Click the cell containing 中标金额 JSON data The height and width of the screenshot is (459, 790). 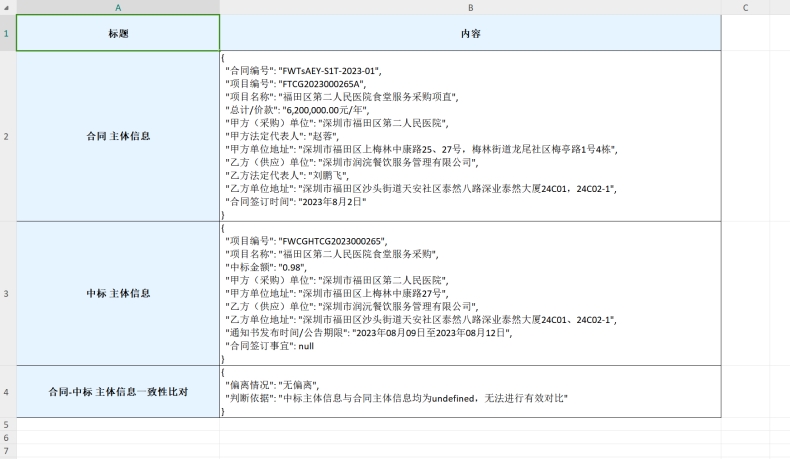click(x=470, y=293)
